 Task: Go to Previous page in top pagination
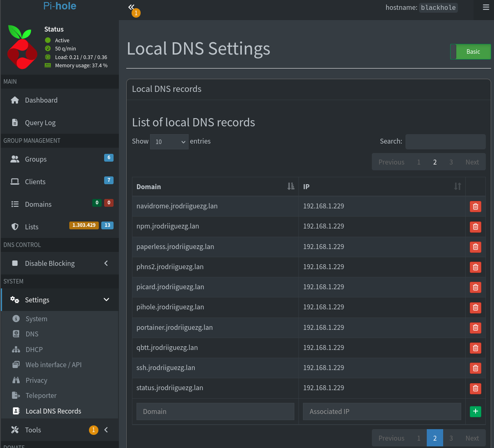(391, 162)
